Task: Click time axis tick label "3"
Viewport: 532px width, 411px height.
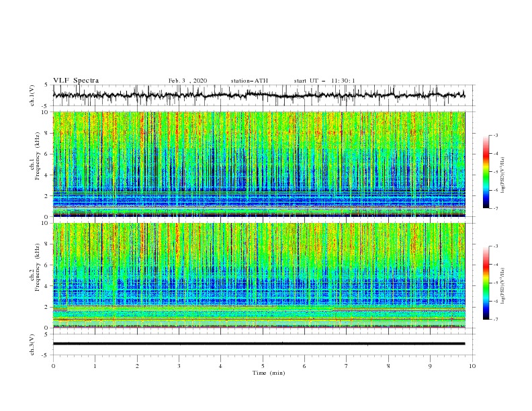Action: 179,366
